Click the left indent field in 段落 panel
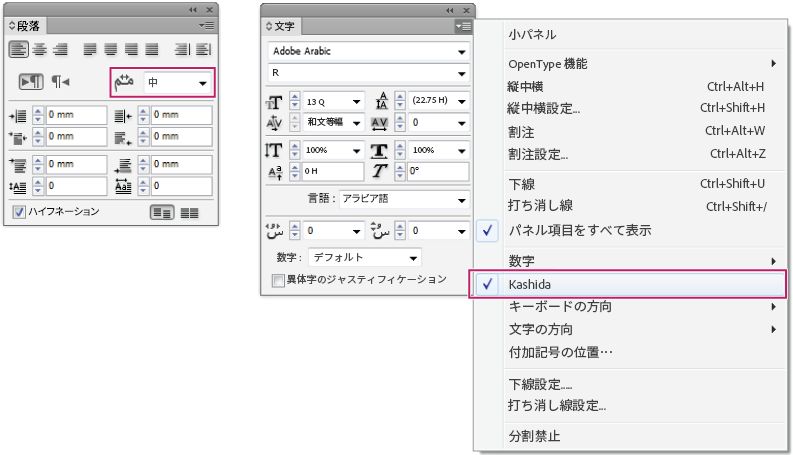Screen dimensions: 793x455 [x=76, y=115]
